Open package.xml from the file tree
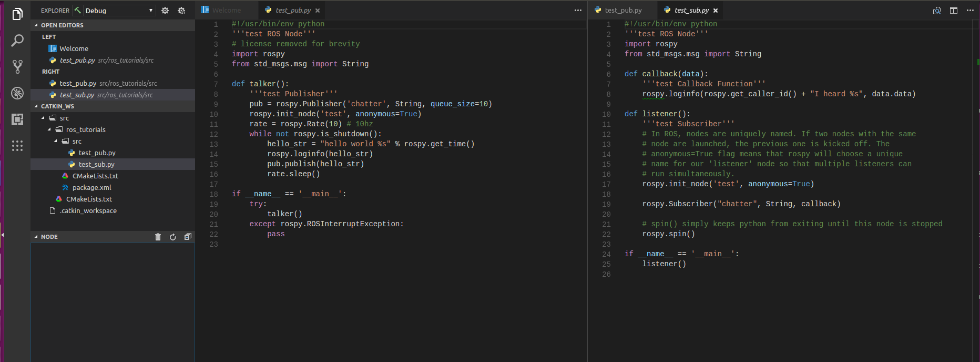Viewport: 980px width, 362px height. [x=91, y=187]
